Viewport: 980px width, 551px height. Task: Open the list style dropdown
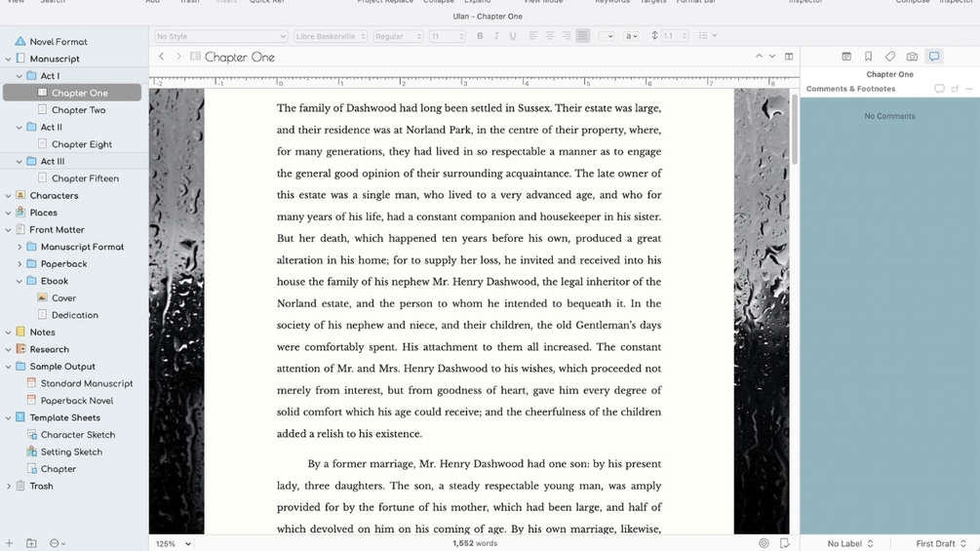point(708,36)
